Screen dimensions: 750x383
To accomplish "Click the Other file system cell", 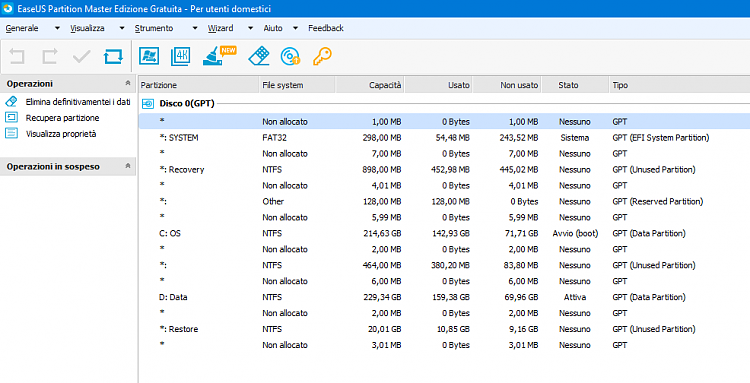I will coord(273,201).
